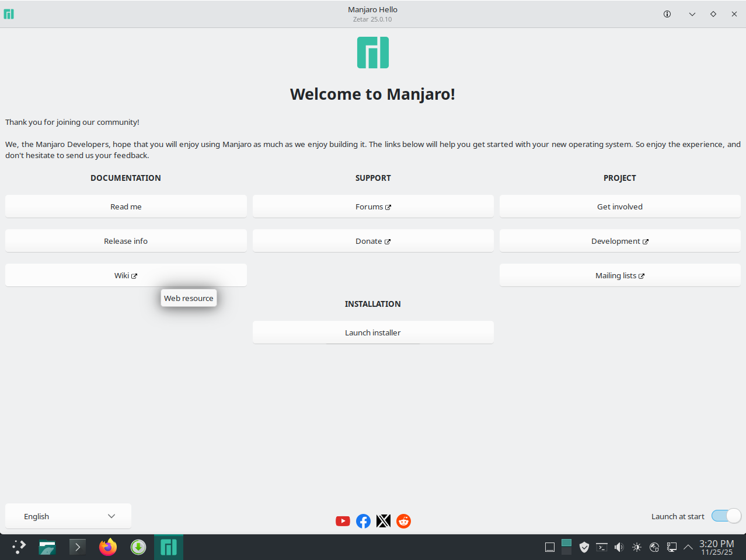Open the file manager in taskbar
The height and width of the screenshot is (560, 746).
(47, 547)
